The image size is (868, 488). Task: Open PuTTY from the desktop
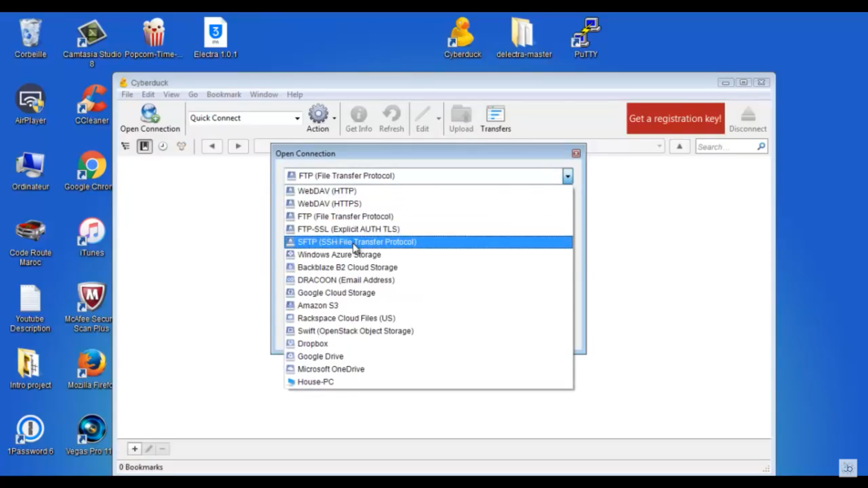click(586, 37)
